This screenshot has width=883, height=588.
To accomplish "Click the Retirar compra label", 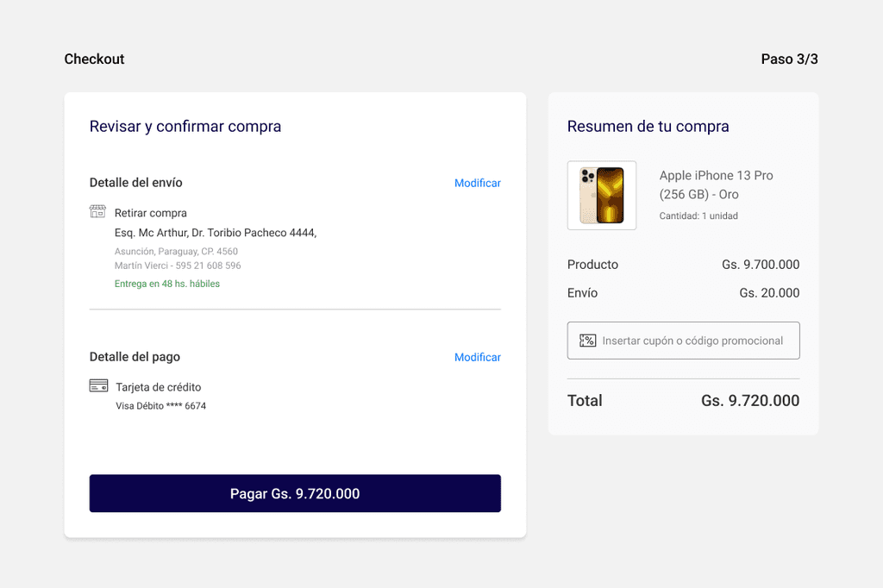I will 150,213.
